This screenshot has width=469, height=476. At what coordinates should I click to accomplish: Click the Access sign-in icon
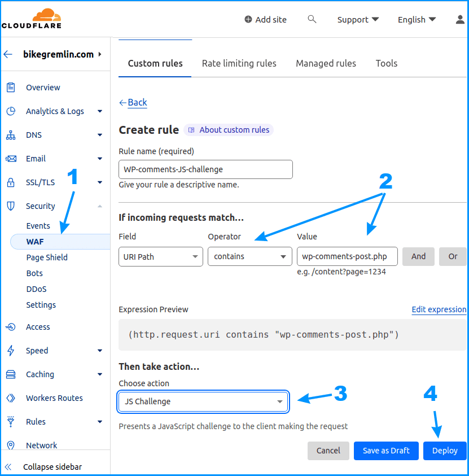(x=11, y=327)
